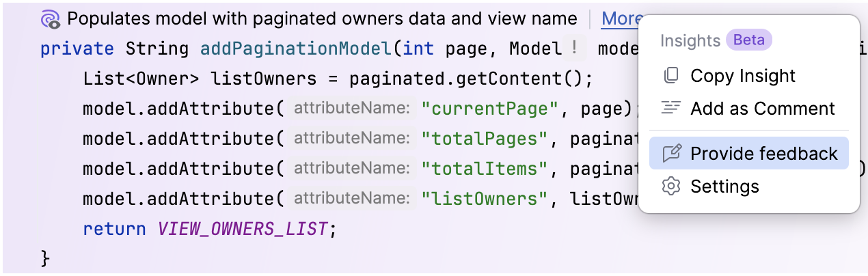Click the Beta badge in Insights header
The width and height of the screenshot is (868, 276).
pos(749,40)
